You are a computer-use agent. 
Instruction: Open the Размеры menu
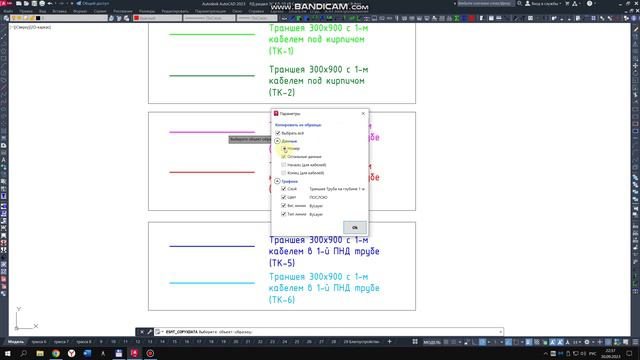pos(147,11)
